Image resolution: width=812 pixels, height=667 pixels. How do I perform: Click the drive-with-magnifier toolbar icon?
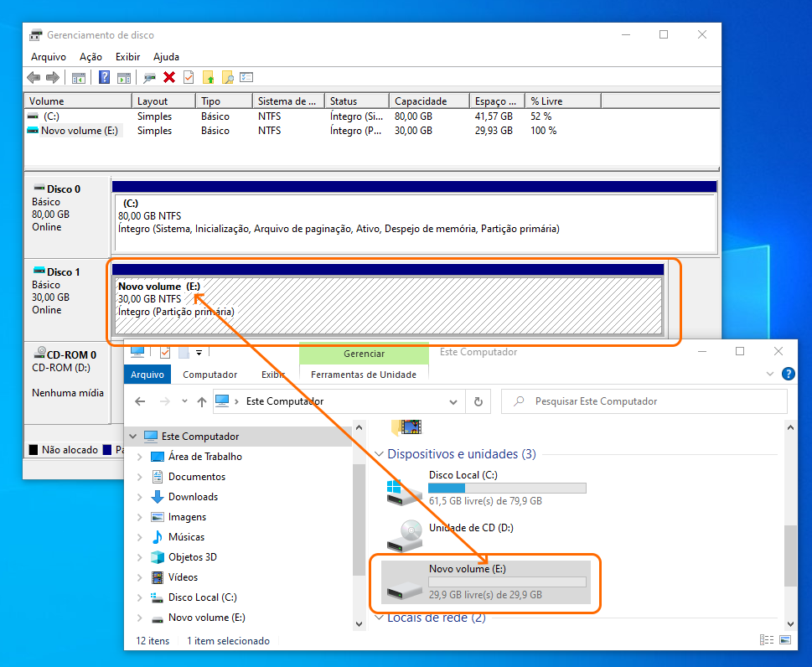[x=149, y=78]
